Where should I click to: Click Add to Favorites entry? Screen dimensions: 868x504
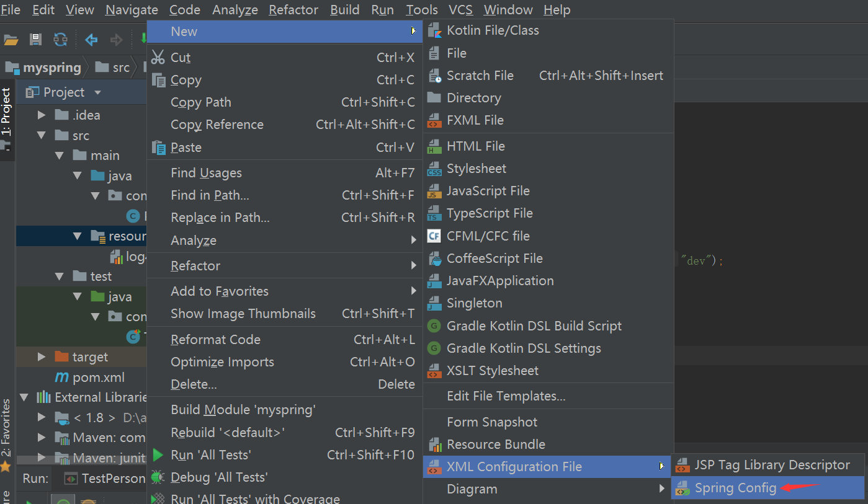coord(284,291)
